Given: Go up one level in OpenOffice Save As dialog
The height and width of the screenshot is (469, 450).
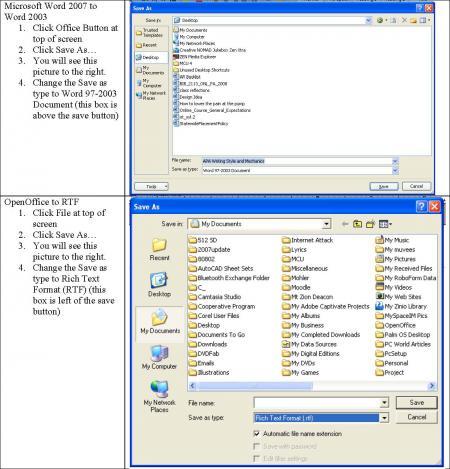Looking at the screenshot, I should point(357,224).
